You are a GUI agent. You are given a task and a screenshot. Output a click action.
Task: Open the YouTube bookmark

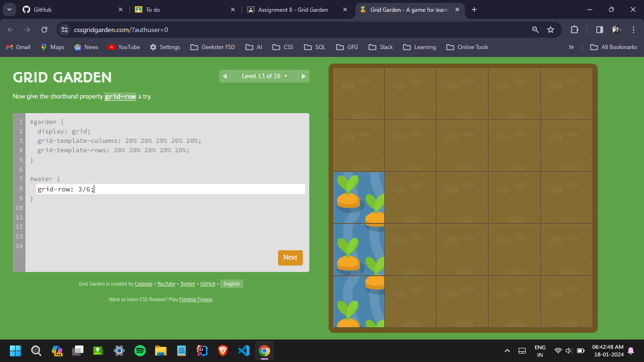point(124,47)
